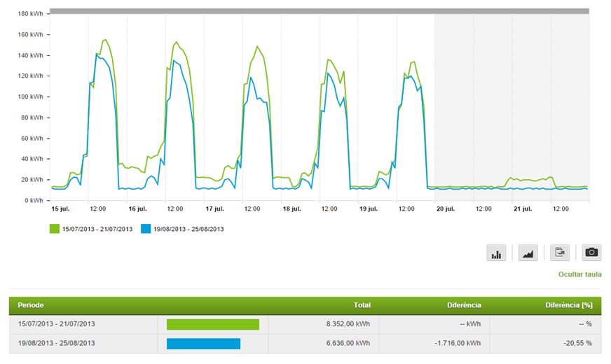Switch to bar chart view
Screen dimensions: 611x364
[x=496, y=253]
